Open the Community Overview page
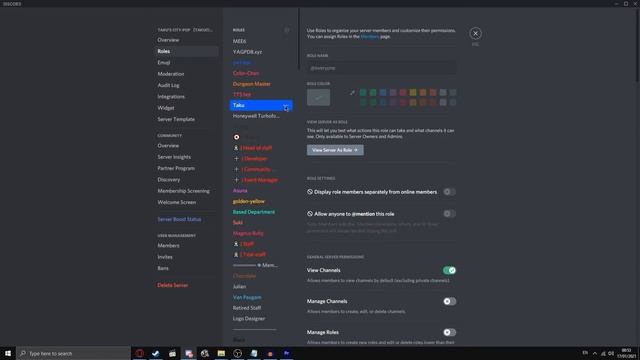This screenshot has width=640, height=360. pyautogui.click(x=168, y=146)
